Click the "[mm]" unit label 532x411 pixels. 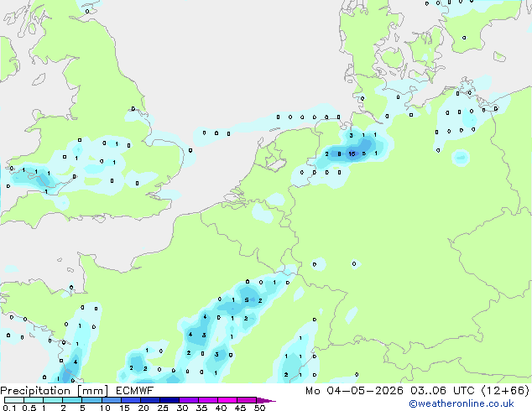pyautogui.click(x=92, y=391)
